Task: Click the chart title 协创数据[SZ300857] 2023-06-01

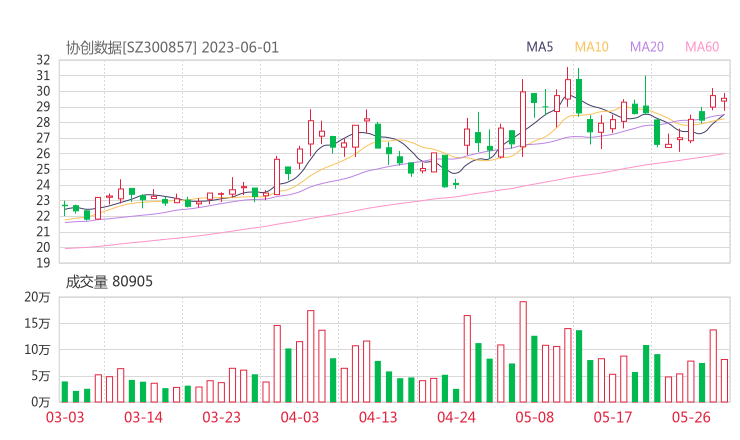Action: coord(172,48)
